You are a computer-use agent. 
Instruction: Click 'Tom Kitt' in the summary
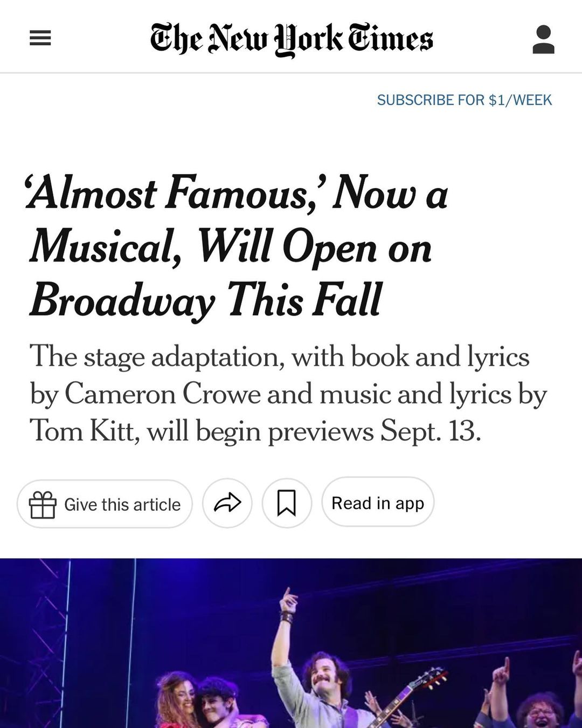pos(82,431)
